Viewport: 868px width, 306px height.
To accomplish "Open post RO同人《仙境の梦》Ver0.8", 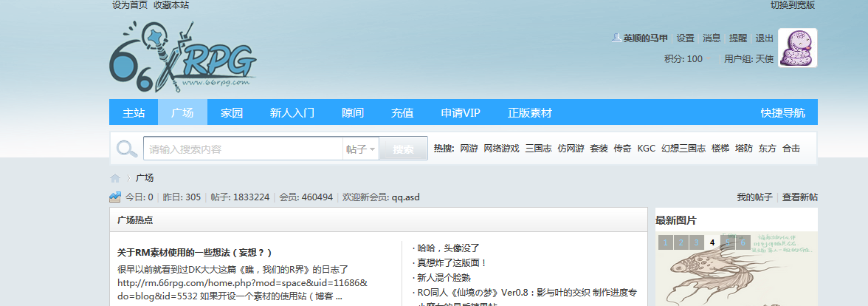I will 527,292.
